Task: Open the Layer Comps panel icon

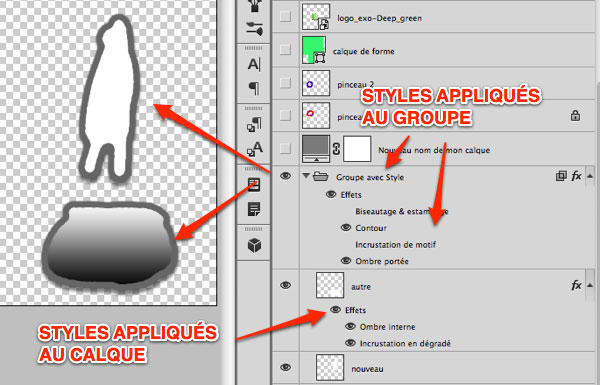Action: [x=254, y=185]
